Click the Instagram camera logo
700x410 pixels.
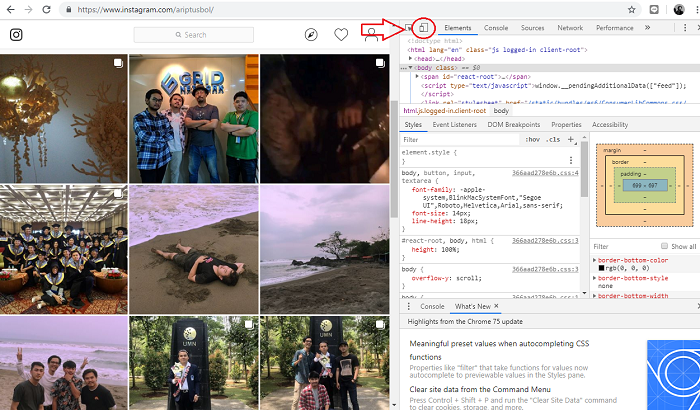[x=16, y=34]
